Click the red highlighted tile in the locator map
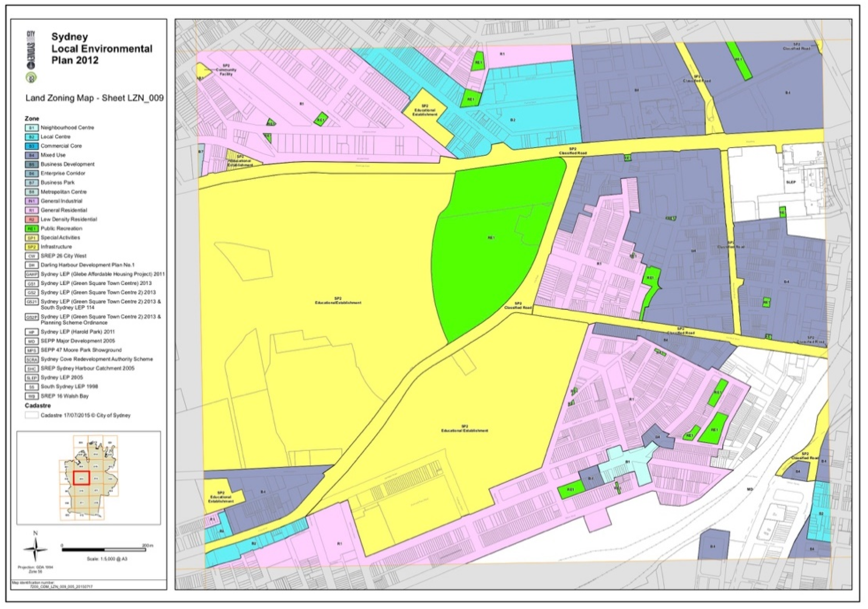Image resolution: width=868 pixels, height=609 pixels. tap(81, 478)
